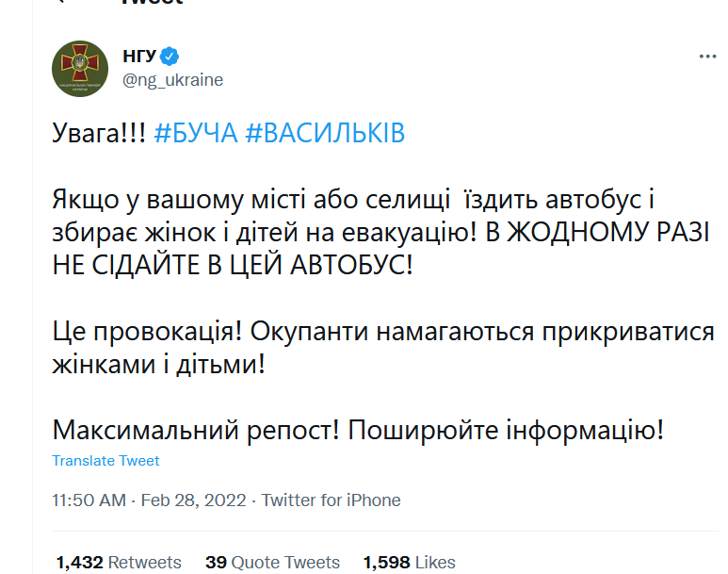Open the tweet's three-dot More menu
The image size is (728, 574).
tap(707, 57)
